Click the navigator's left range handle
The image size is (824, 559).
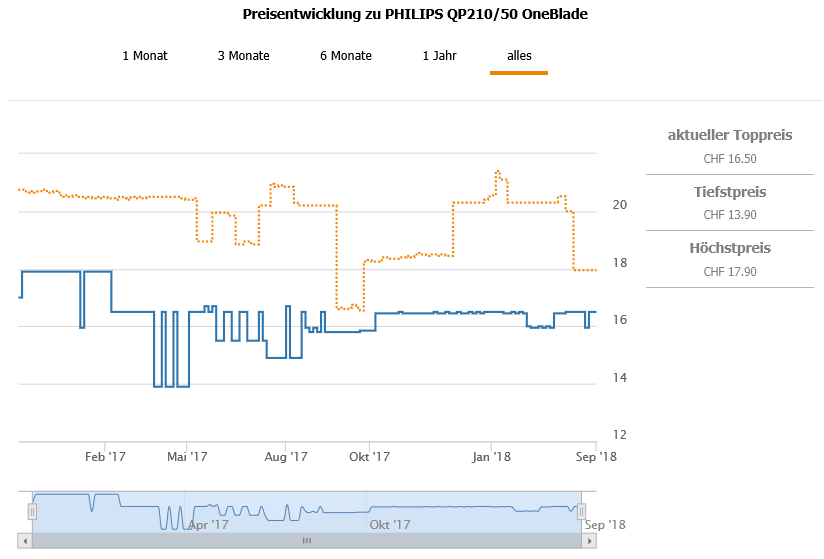tap(32, 511)
